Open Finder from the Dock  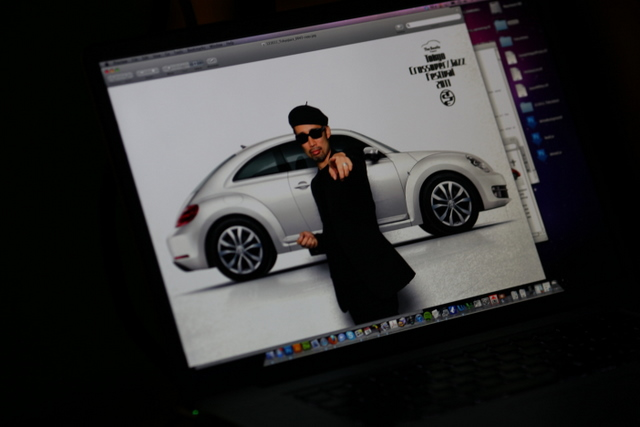(270, 355)
